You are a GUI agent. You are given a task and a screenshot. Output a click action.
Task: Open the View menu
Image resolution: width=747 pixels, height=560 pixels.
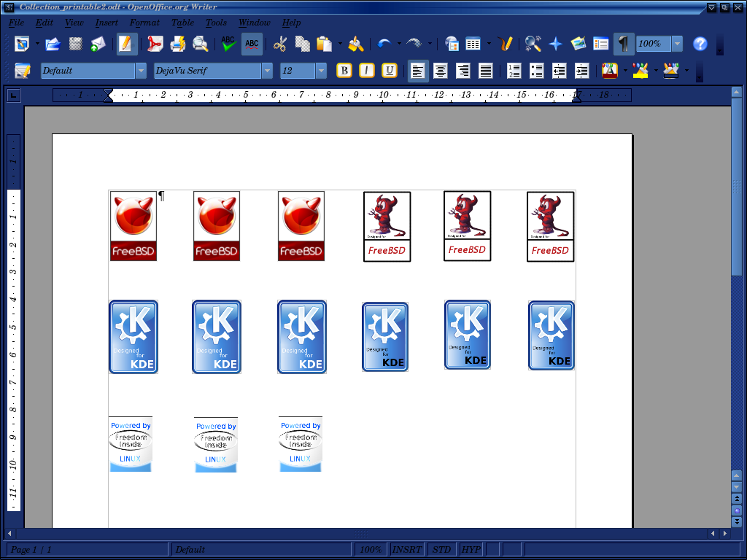click(x=74, y=23)
